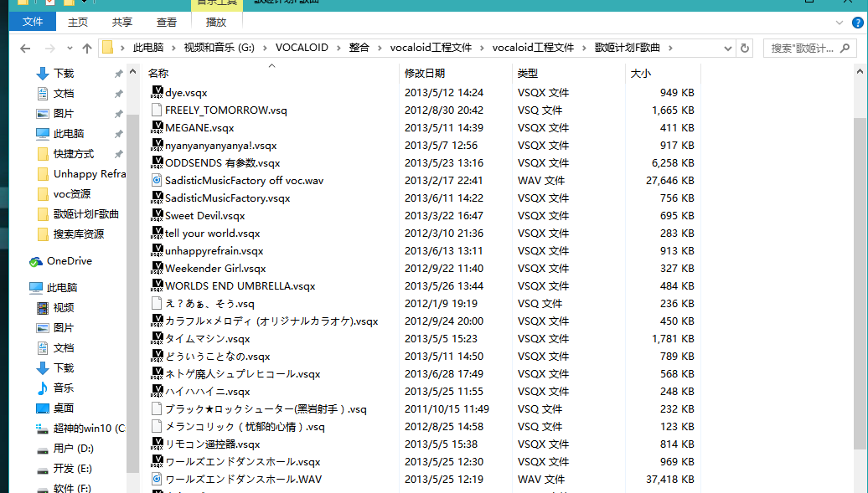Switch to the 查看 ribbon tab
Viewport: 868px width, 493px height.
click(167, 22)
